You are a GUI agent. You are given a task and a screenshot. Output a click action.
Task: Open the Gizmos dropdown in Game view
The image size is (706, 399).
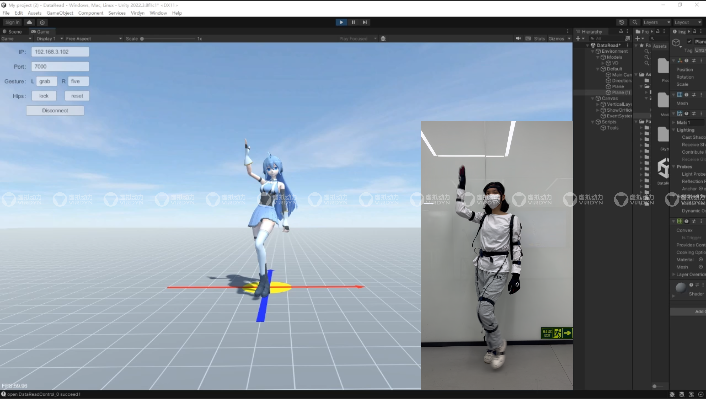[x=559, y=39]
